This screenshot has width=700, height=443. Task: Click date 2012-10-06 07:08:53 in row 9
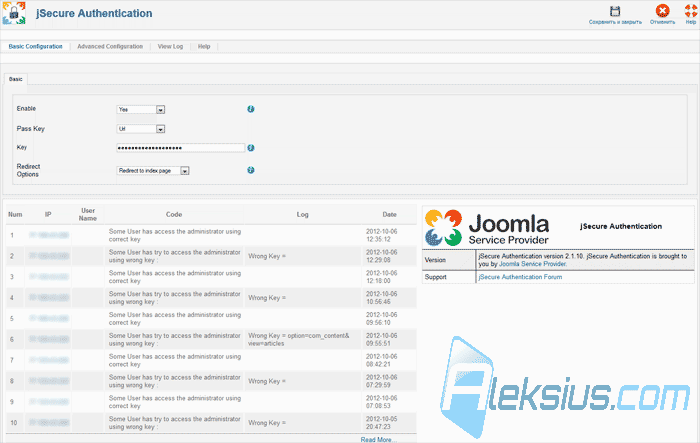[x=382, y=402]
